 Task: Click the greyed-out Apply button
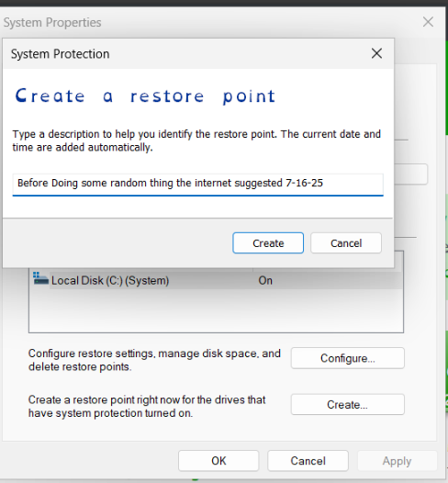pyautogui.click(x=397, y=461)
